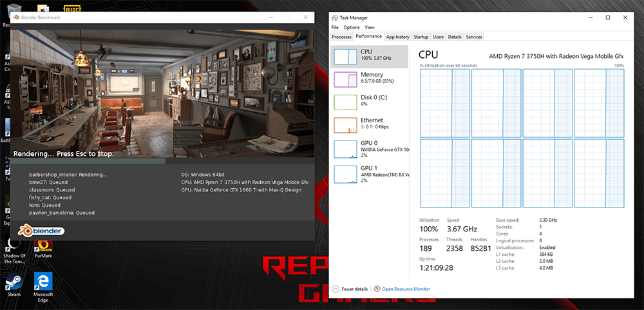Click 'Rendering... Press Esc to stop.' text

[64, 154]
